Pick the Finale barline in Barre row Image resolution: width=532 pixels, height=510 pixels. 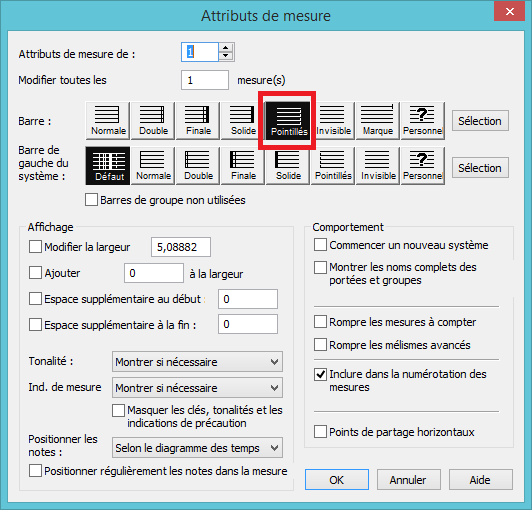197,121
